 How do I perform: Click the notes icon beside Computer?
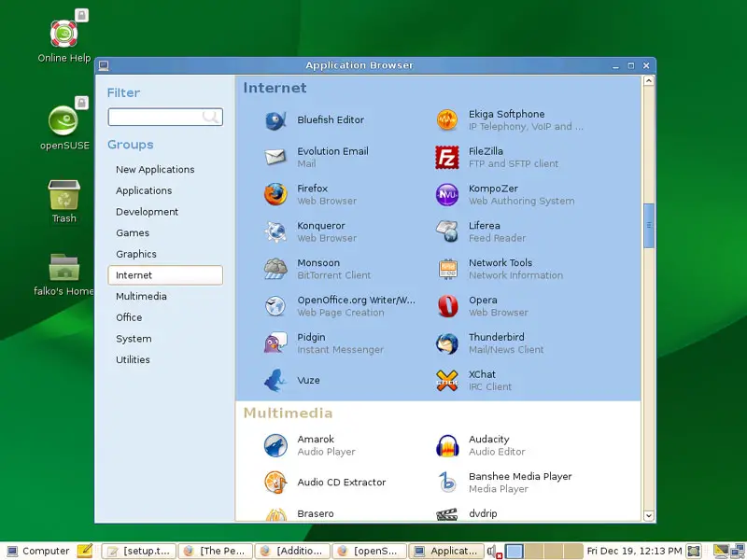[x=84, y=551]
